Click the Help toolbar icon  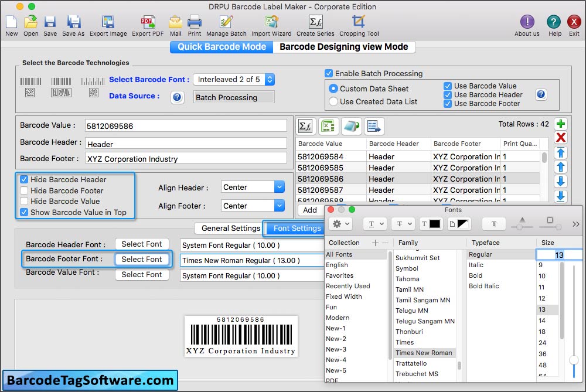pyautogui.click(x=554, y=22)
